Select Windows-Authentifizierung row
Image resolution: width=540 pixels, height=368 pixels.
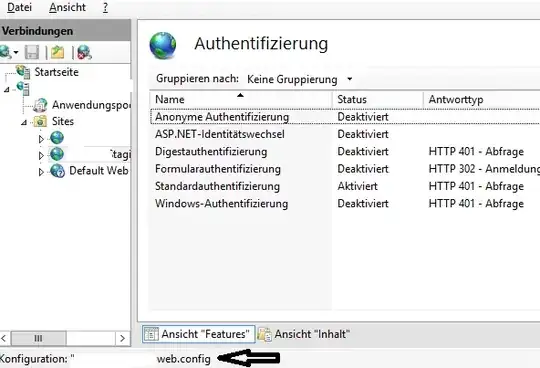point(345,203)
